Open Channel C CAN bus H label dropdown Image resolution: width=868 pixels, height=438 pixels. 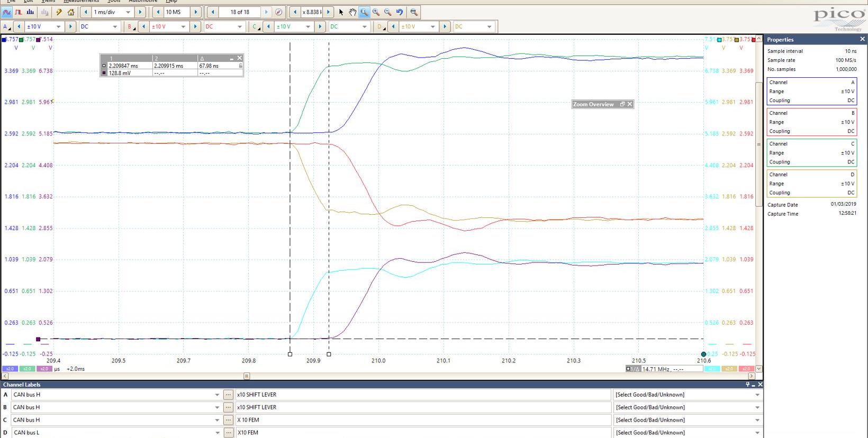217,420
